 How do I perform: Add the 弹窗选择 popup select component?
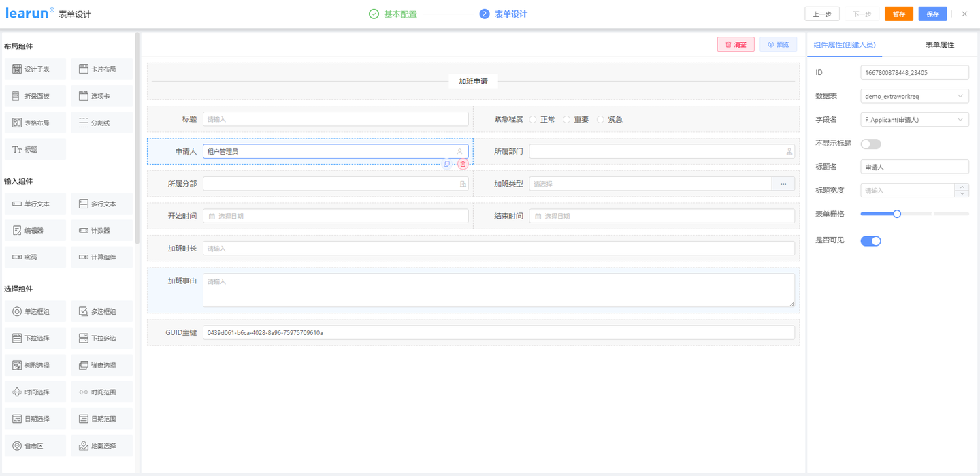102,365
